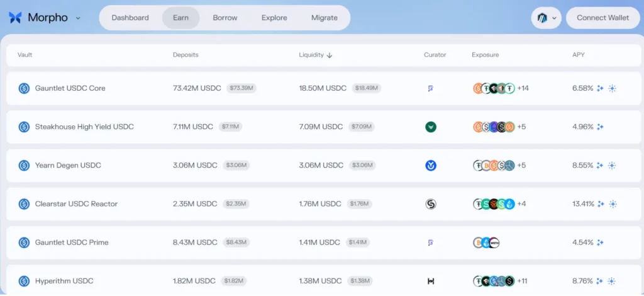Sort vaults by Liquidity column arrow

(330, 55)
